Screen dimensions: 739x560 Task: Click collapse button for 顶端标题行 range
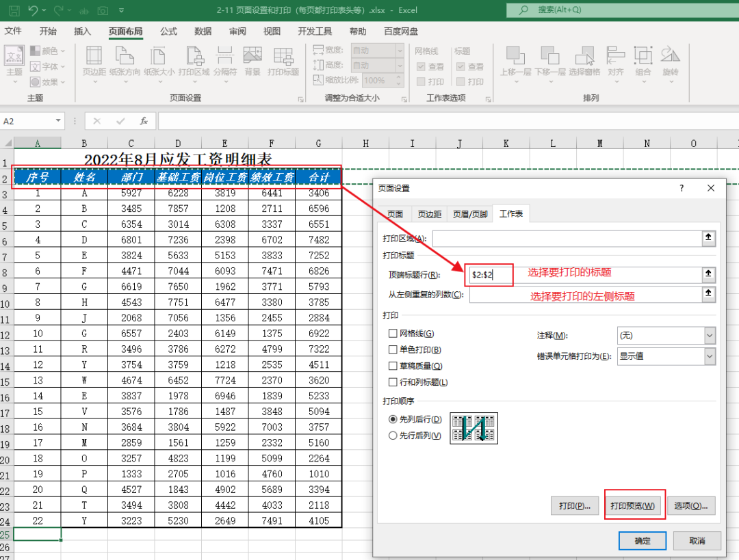[x=708, y=274]
